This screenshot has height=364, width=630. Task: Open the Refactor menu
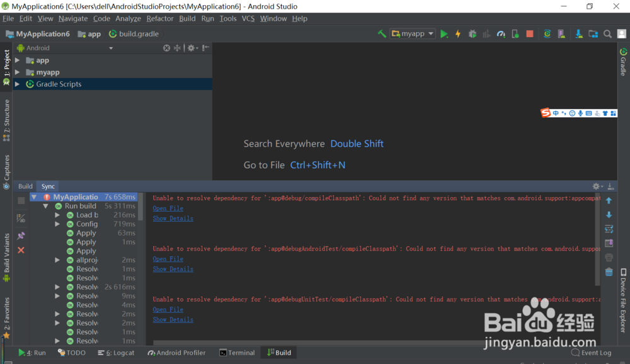click(159, 18)
